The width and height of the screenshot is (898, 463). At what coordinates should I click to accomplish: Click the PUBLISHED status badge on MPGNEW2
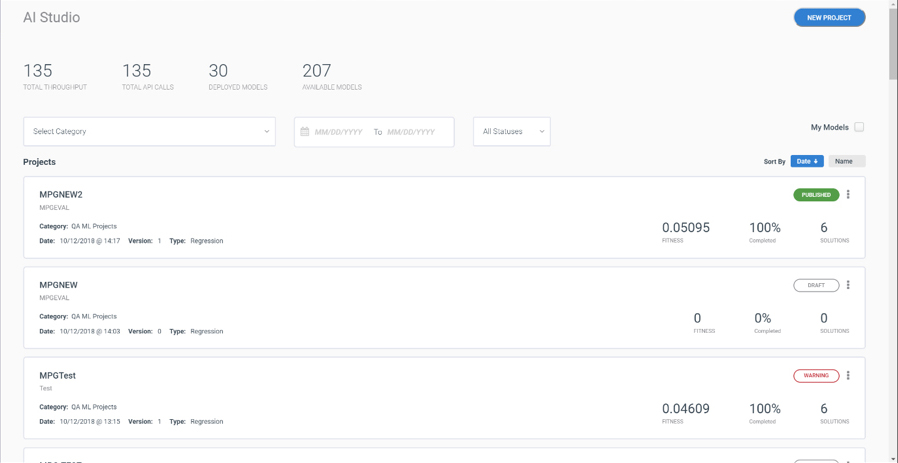point(816,195)
